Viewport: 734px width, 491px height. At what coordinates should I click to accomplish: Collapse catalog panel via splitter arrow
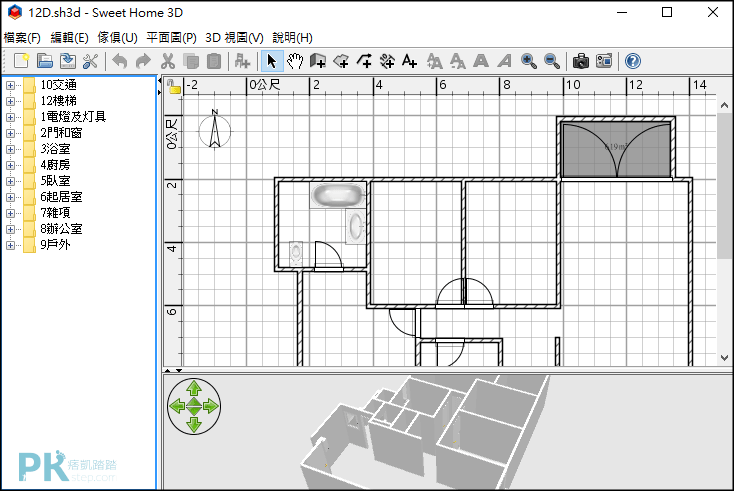point(159,81)
